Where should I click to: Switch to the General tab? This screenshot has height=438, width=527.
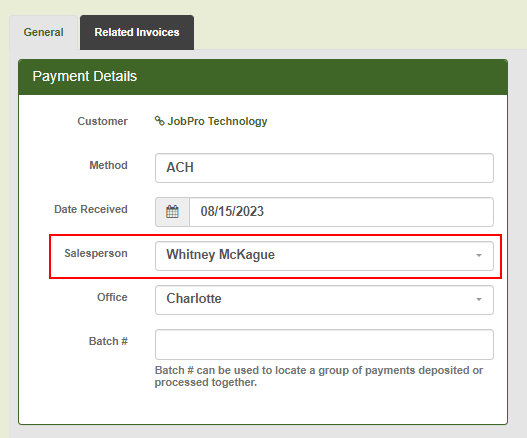click(x=43, y=33)
